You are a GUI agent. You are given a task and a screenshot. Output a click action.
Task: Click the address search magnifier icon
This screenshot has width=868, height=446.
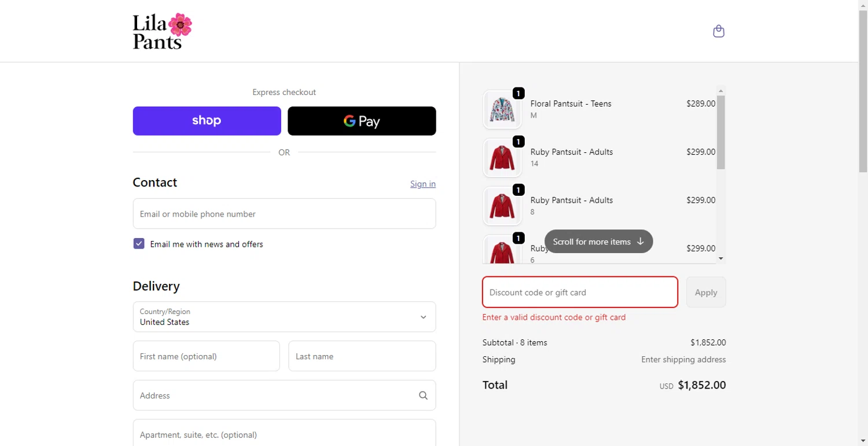tap(423, 396)
